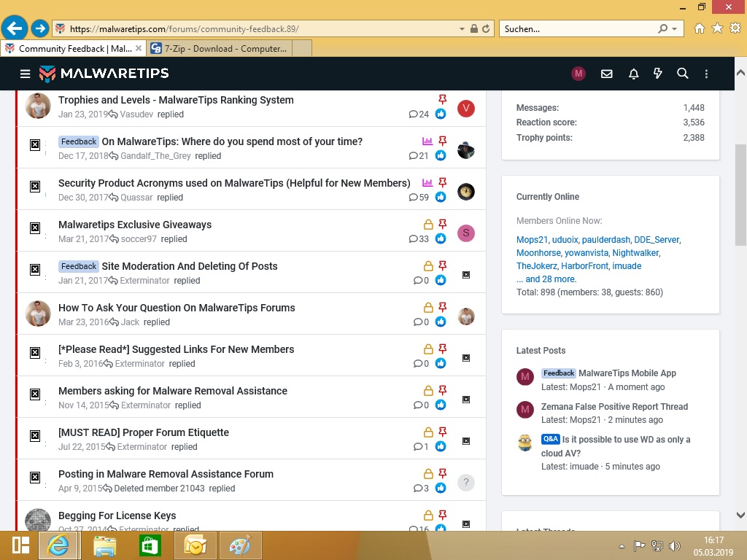Click the search magnifier in the Suchen box

(662, 28)
